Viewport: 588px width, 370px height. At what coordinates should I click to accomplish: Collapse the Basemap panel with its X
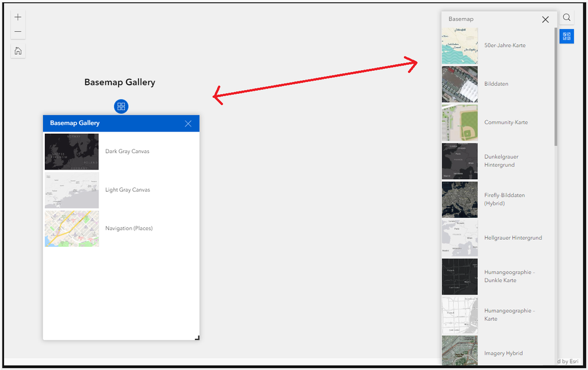click(545, 19)
